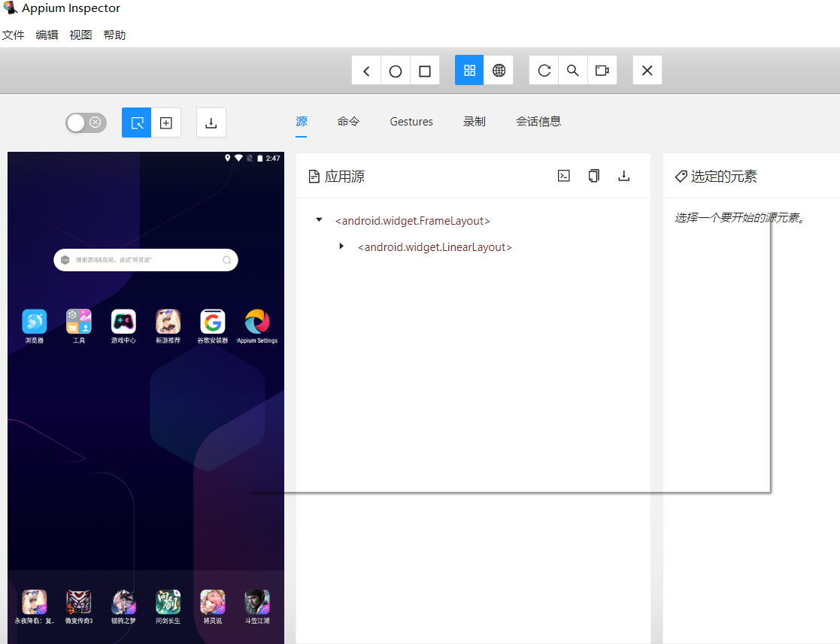The width and height of the screenshot is (840, 644).
Task: Collapse the android.widget.FrameLayout node
Action: pyautogui.click(x=319, y=220)
